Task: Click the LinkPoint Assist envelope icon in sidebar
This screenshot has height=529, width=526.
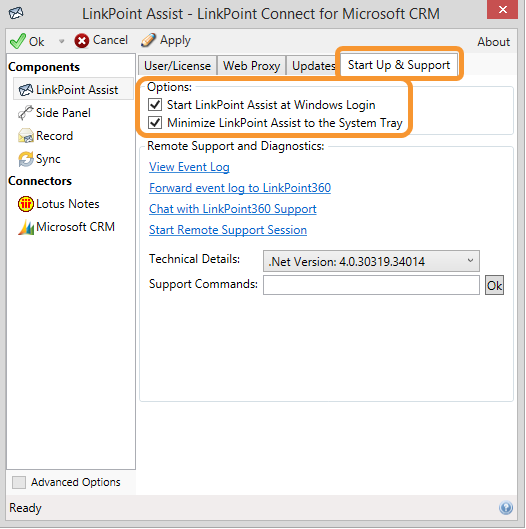Action: [x=26, y=90]
